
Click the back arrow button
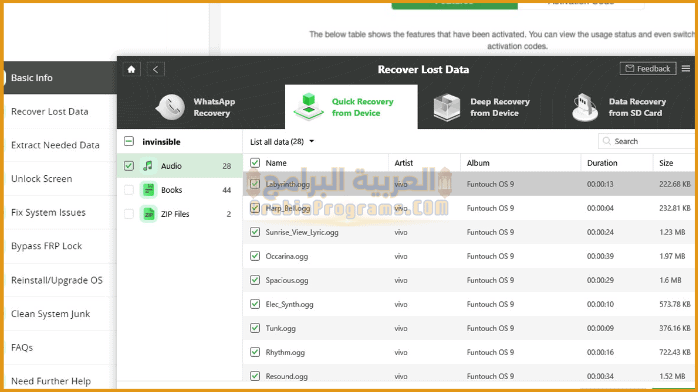tap(155, 69)
